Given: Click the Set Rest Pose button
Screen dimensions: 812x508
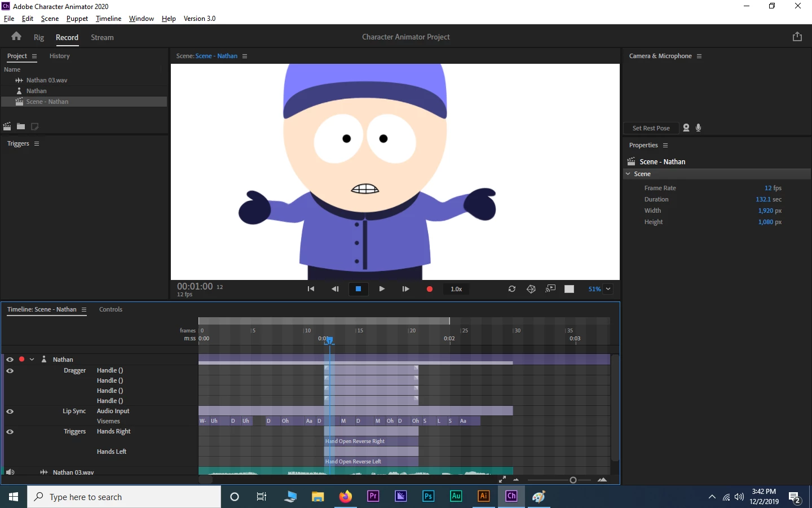Looking at the screenshot, I should (651, 128).
